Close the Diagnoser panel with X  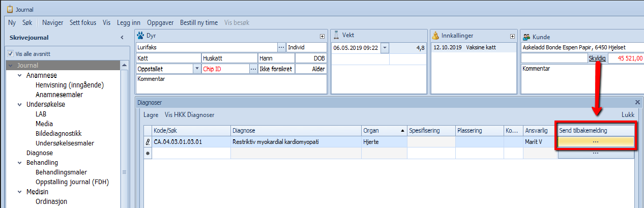tap(637, 102)
